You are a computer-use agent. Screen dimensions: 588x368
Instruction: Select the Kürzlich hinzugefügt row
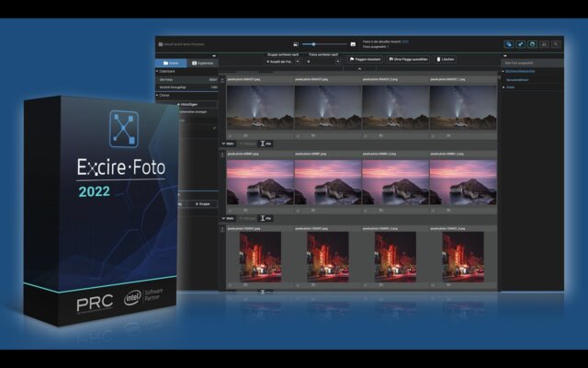click(187, 87)
